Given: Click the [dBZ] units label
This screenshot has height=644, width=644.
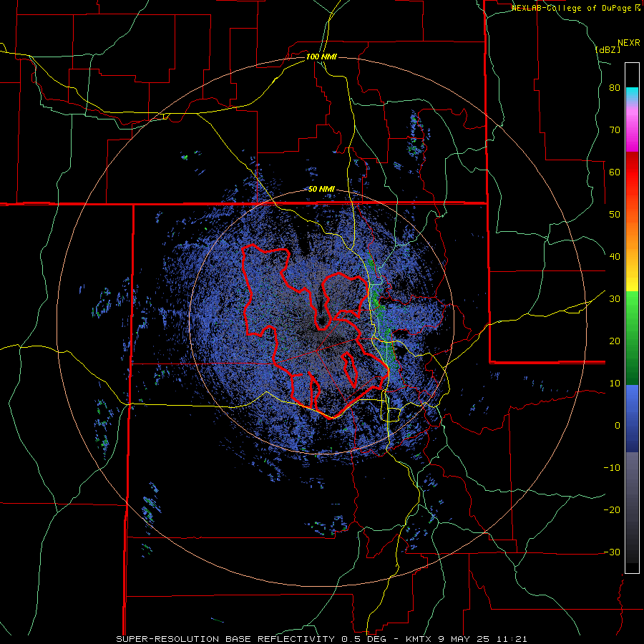Looking at the screenshot, I should (608, 49).
